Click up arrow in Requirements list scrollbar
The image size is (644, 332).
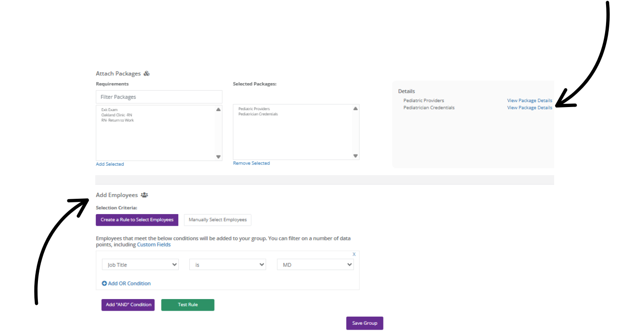219,110
